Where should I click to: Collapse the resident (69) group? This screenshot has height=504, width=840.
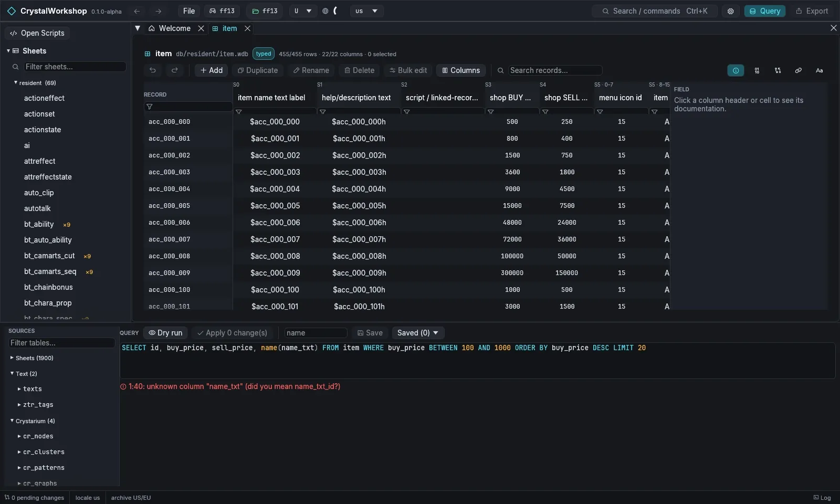click(16, 83)
